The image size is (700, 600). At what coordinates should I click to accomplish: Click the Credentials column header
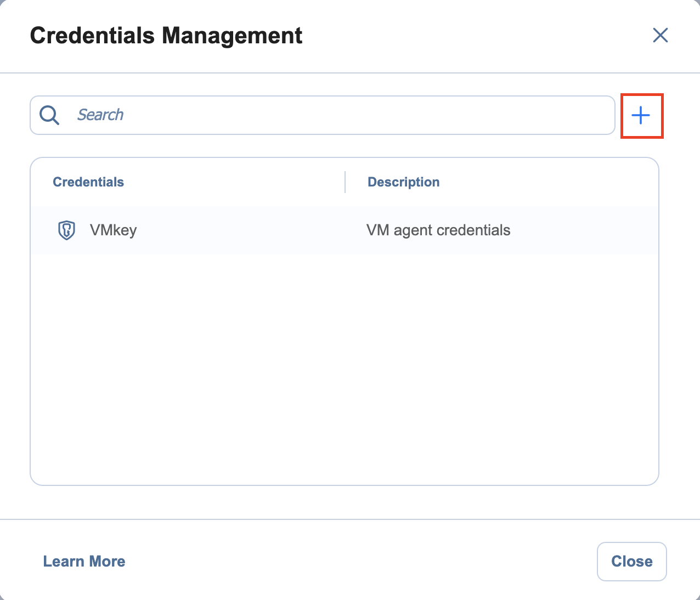[x=88, y=182]
